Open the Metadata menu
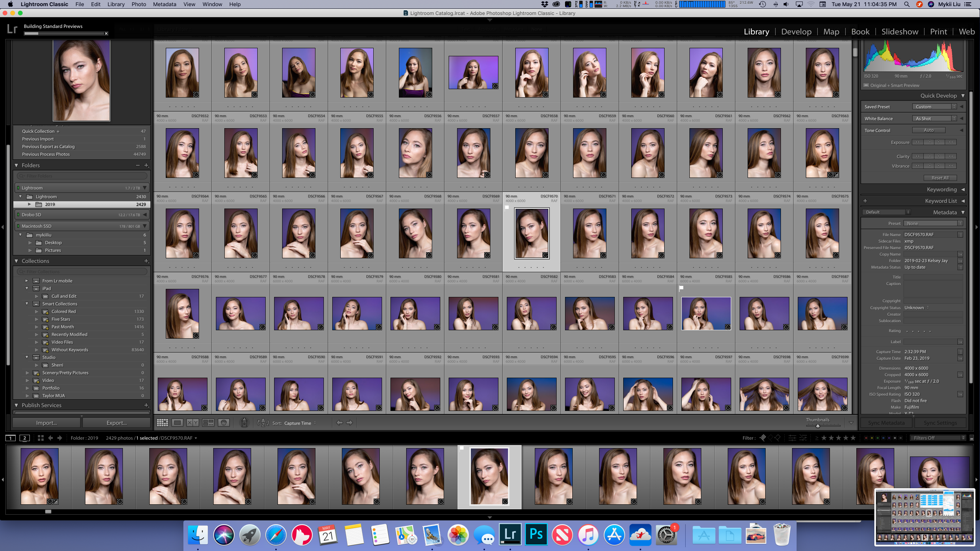The image size is (980, 551). click(165, 4)
